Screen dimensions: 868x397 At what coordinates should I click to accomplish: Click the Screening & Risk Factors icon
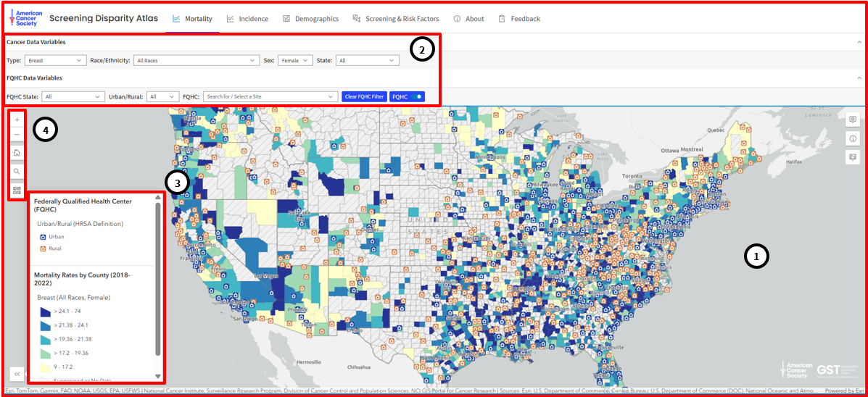coord(357,19)
